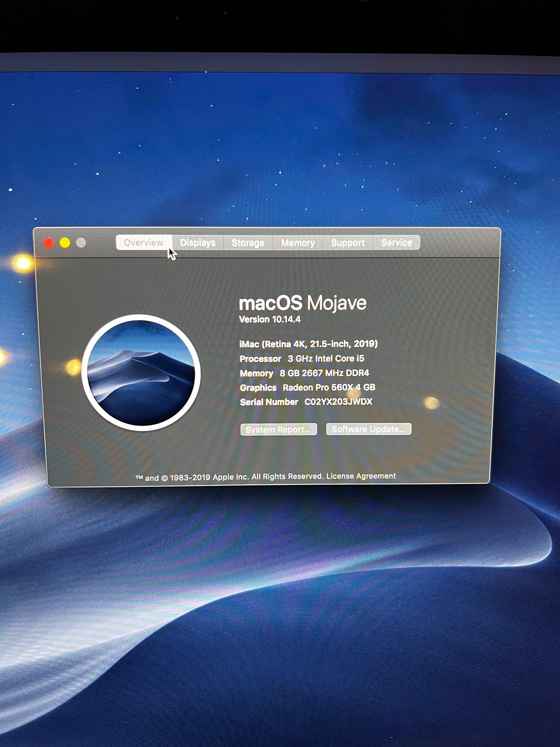This screenshot has width=560, height=747.
Task: View the Service tab
Action: (396, 243)
